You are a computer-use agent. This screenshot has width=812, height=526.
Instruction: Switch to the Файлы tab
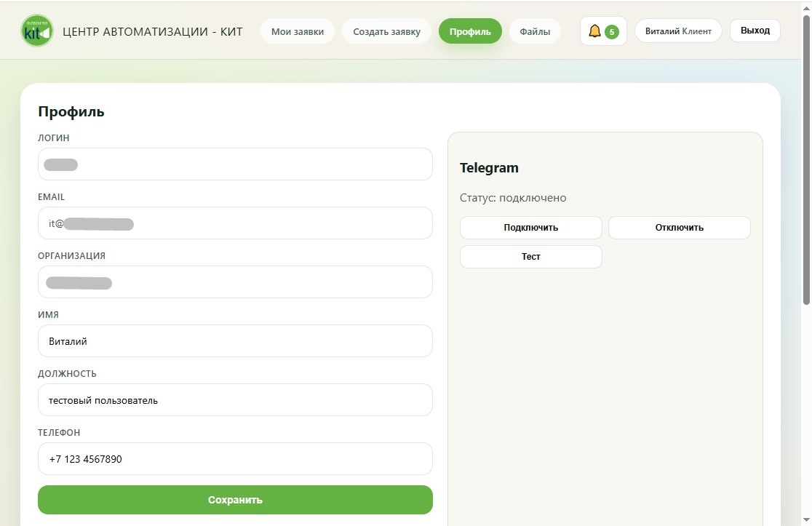point(535,31)
